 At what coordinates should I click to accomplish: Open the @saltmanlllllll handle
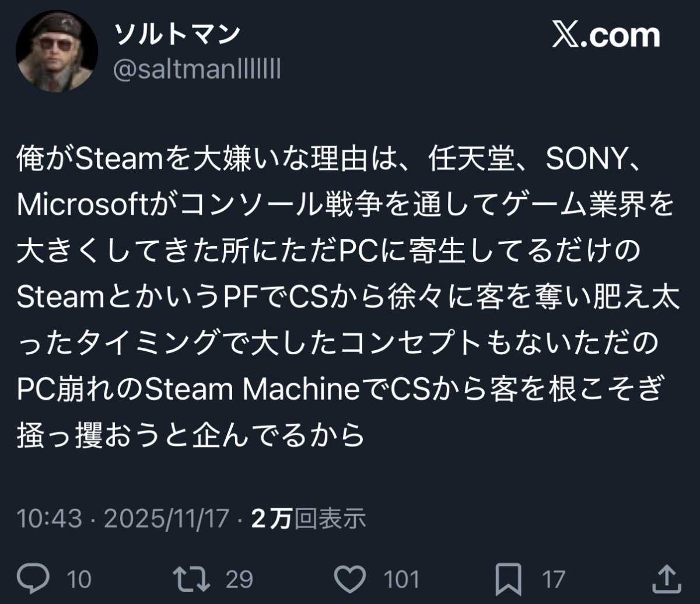point(197,71)
